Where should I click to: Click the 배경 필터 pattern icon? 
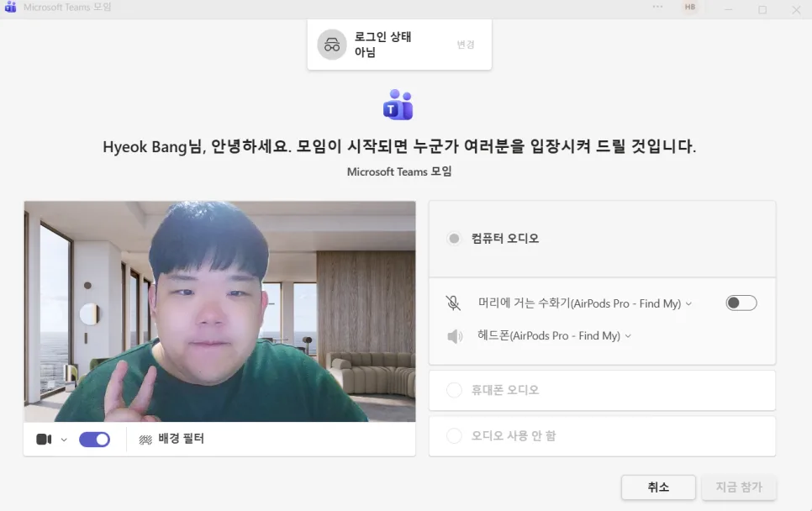pyautogui.click(x=145, y=440)
